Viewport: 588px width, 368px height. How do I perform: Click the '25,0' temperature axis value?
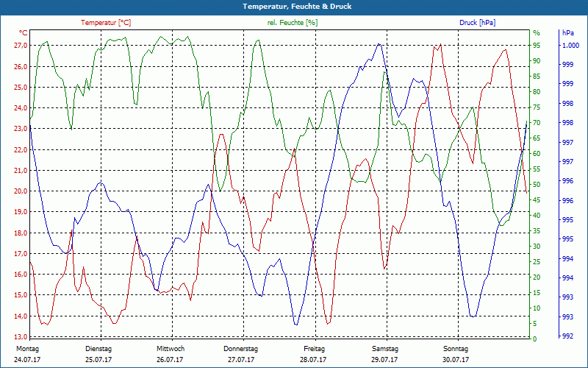tap(21, 87)
